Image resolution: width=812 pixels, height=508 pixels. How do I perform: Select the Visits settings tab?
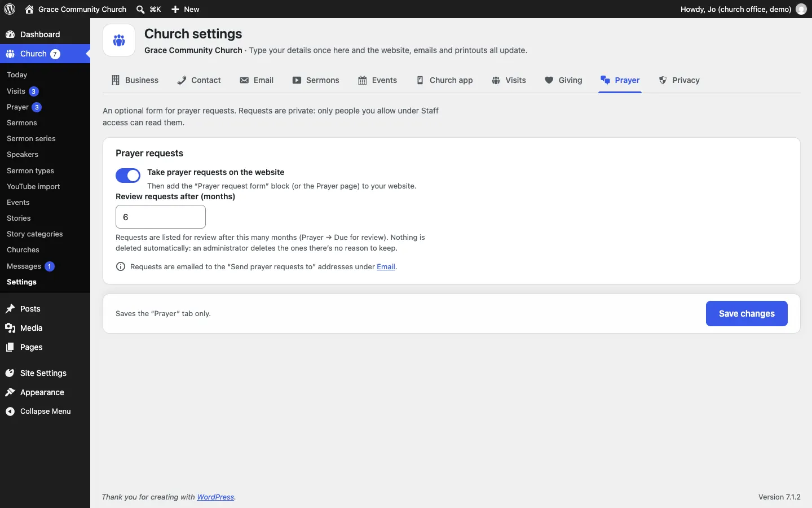click(x=509, y=80)
